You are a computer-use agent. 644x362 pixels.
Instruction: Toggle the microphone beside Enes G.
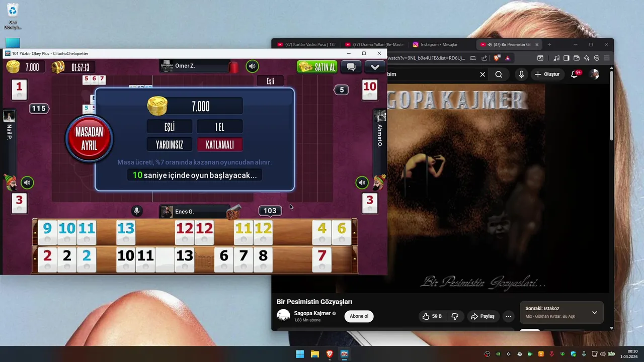tap(136, 211)
